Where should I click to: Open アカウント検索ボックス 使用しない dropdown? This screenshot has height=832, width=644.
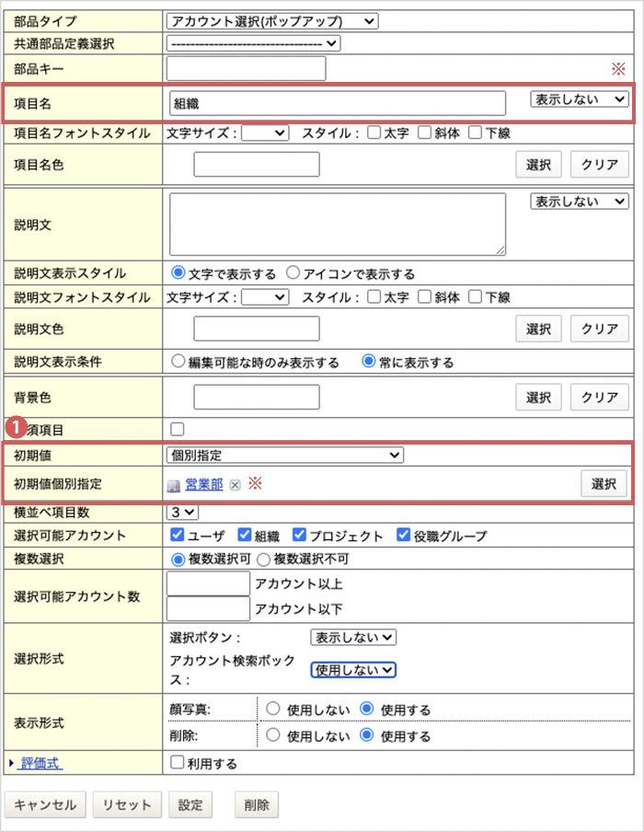[x=353, y=670]
